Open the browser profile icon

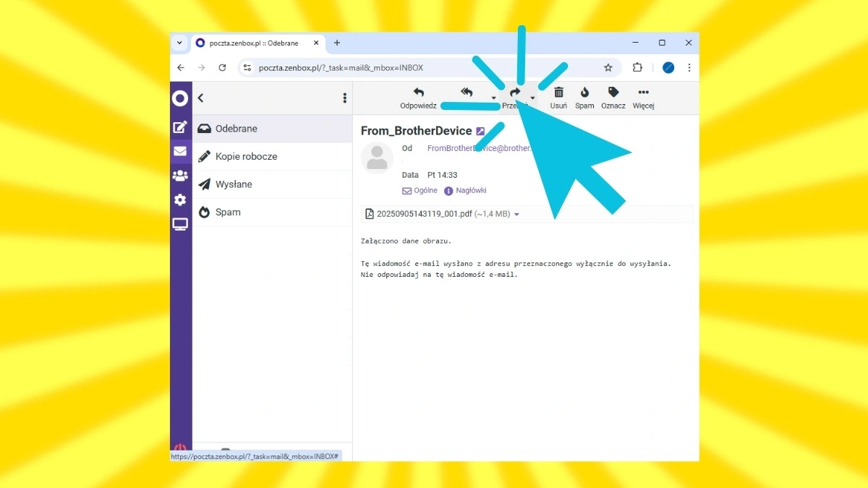(x=668, y=68)
